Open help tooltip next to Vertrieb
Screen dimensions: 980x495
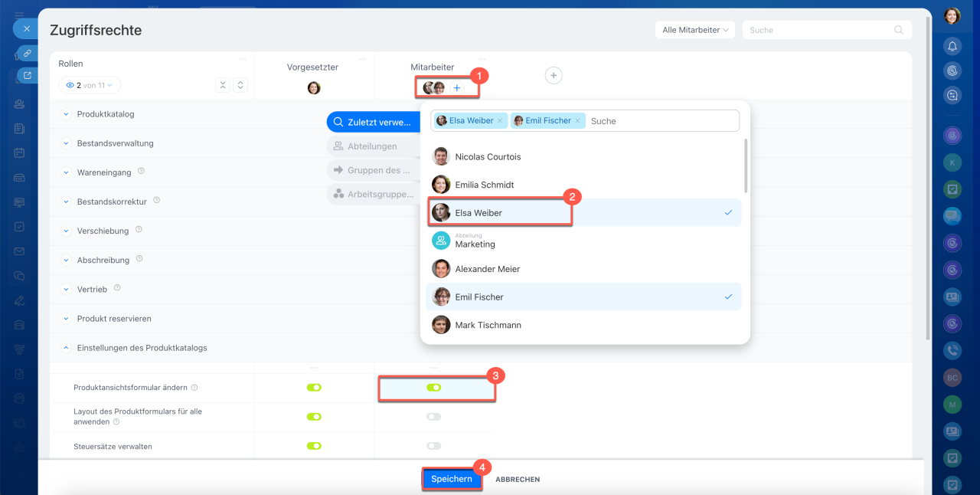[x=117, y=287]
